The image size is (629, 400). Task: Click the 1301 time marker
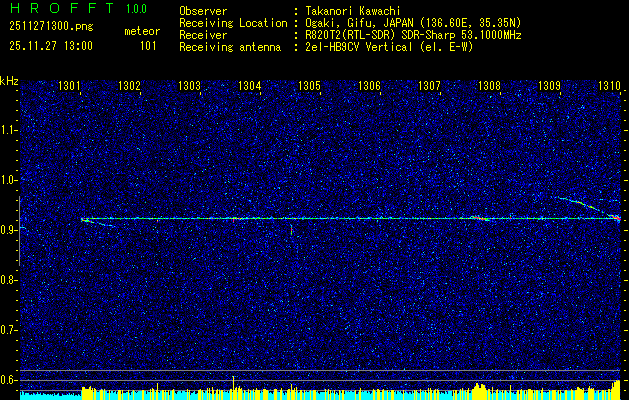[69, 85]
